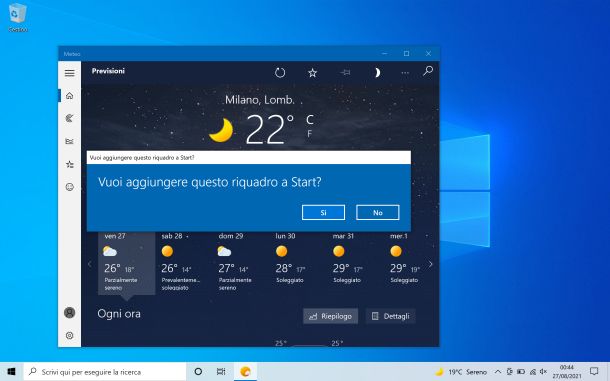Open the user account avatar icon
The width and height of the screenshot is (610, 381).
point(70,313)
